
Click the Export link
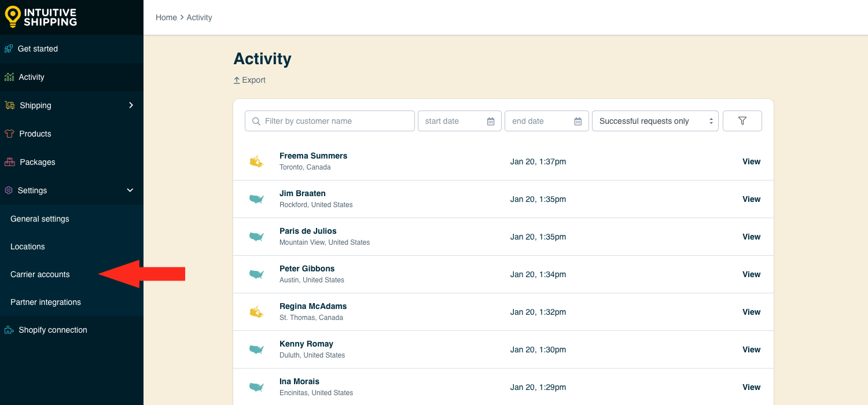click(x=249, y=80)
